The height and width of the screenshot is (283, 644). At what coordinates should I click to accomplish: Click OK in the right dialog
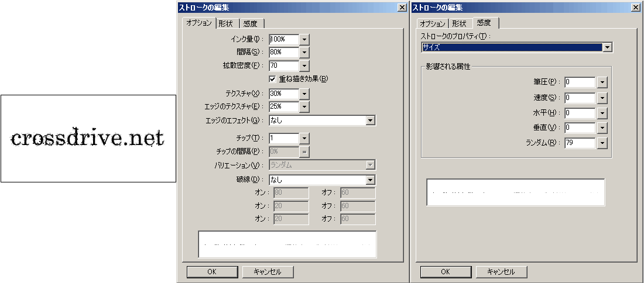446,271
